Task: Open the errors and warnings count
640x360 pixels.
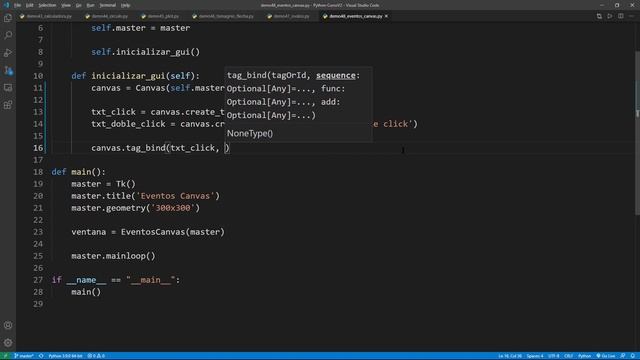Action: (x=96, y=356)
